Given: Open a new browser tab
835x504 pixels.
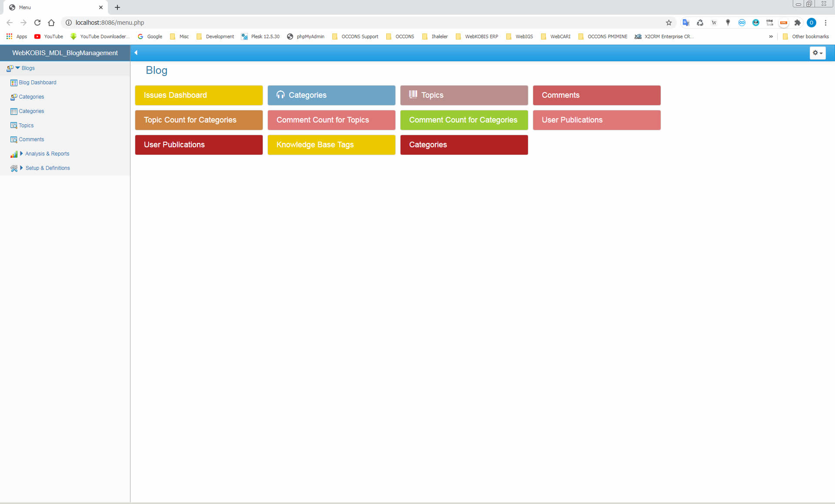Looking at the screenshot, I should coord(117,7).
